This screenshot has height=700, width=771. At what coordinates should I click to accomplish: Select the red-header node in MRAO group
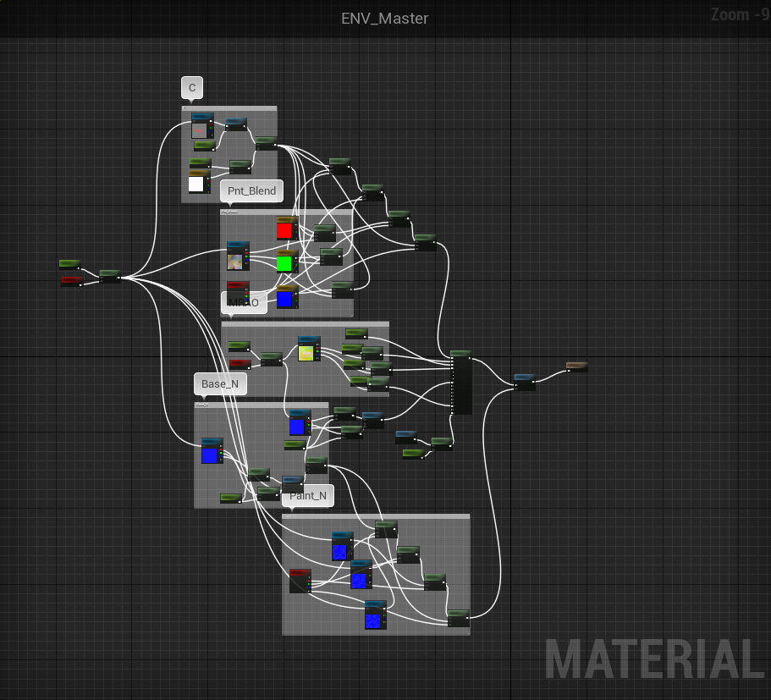240,365
